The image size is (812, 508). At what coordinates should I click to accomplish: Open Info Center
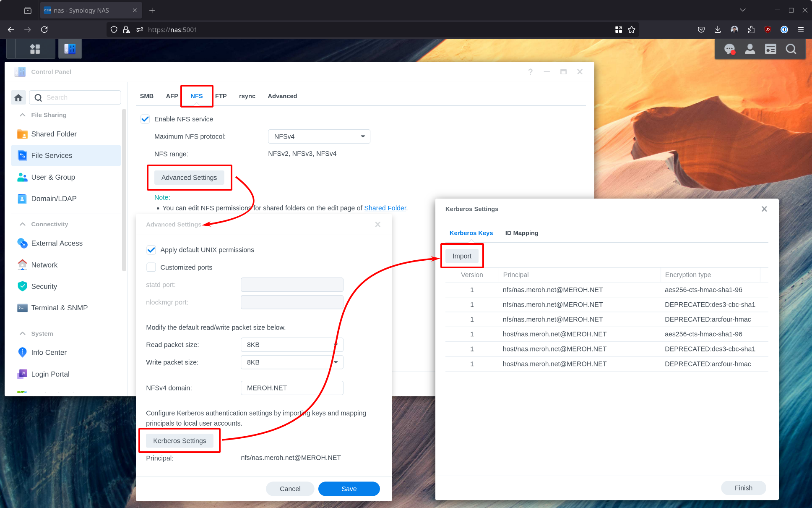click(49, 352)
